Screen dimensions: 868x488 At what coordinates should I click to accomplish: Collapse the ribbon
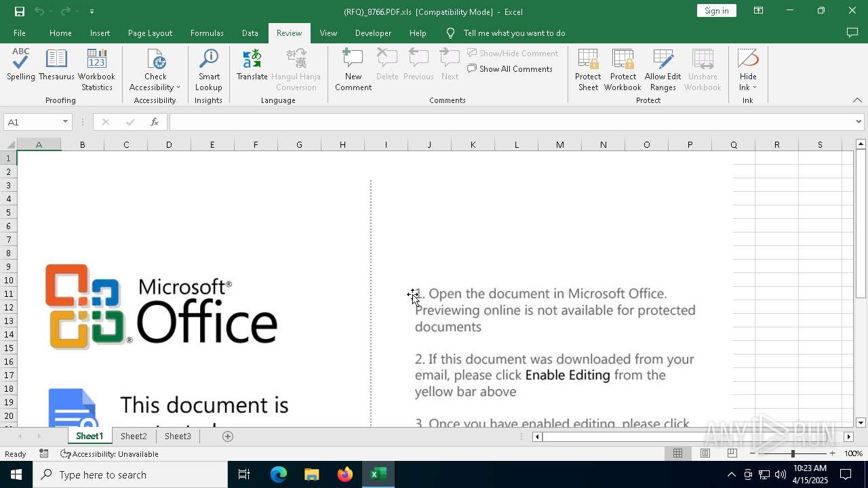(x=857, y=100)
